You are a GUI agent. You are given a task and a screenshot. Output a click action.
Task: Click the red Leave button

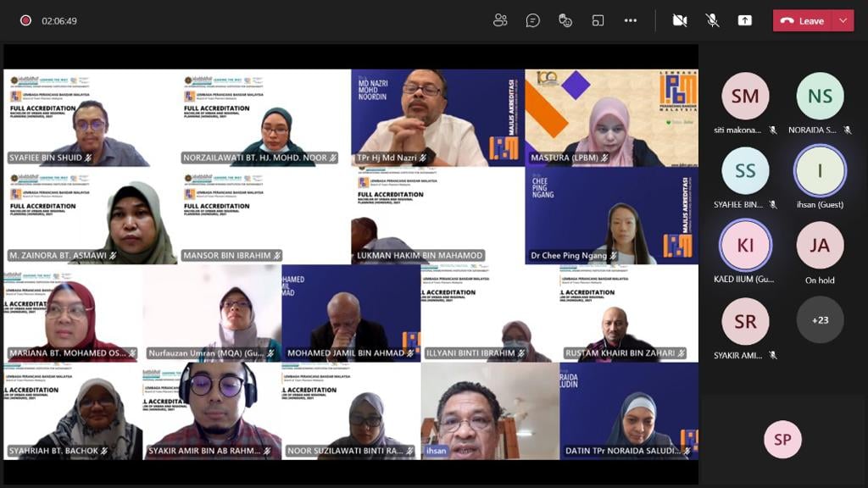[x=803, y=21]
